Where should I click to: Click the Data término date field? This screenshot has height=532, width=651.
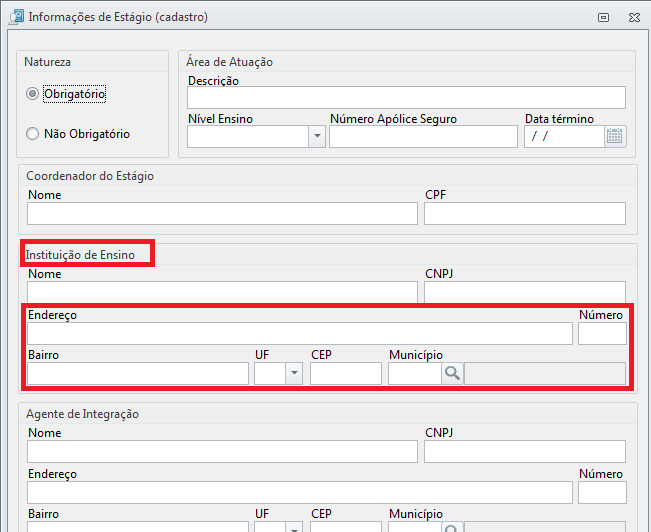[564, 137]
